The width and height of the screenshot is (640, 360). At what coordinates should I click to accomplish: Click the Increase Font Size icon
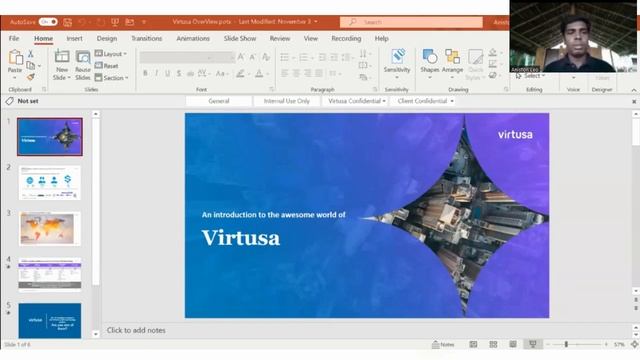tap(241, 57)
